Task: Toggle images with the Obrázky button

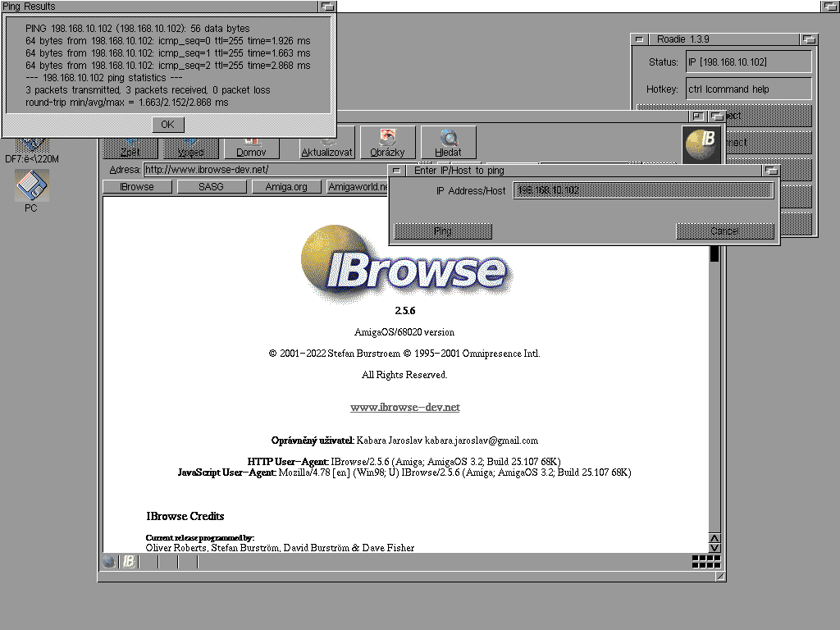Action: [x=387, y=143]
